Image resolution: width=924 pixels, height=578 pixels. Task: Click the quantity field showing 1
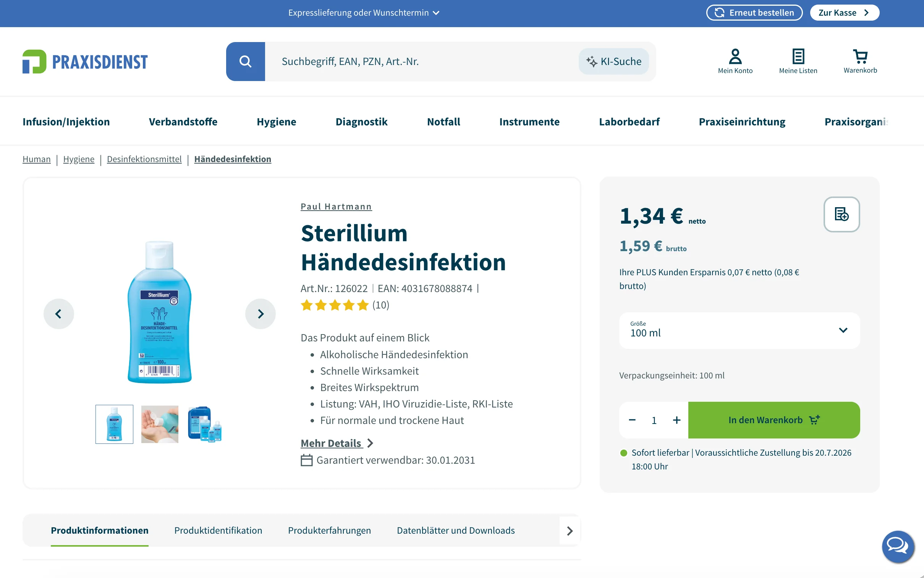point(654,420)
